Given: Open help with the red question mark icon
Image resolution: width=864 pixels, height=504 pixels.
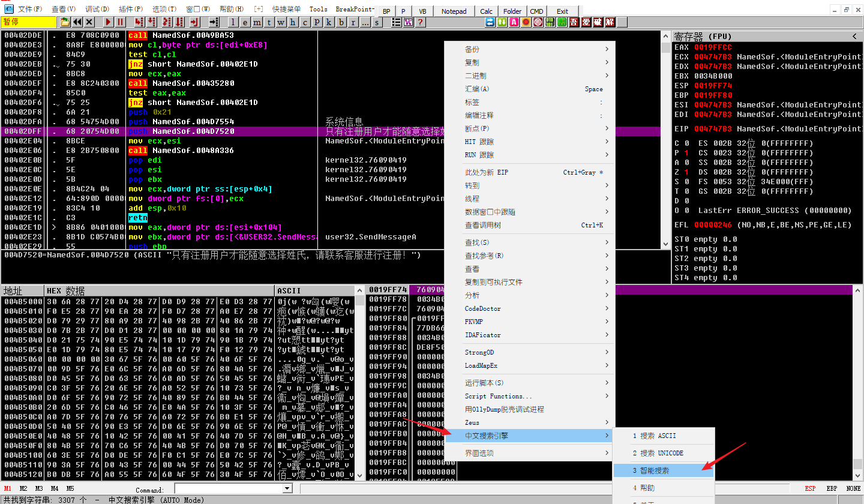Looking at the screenshot, I should [421, 22].
